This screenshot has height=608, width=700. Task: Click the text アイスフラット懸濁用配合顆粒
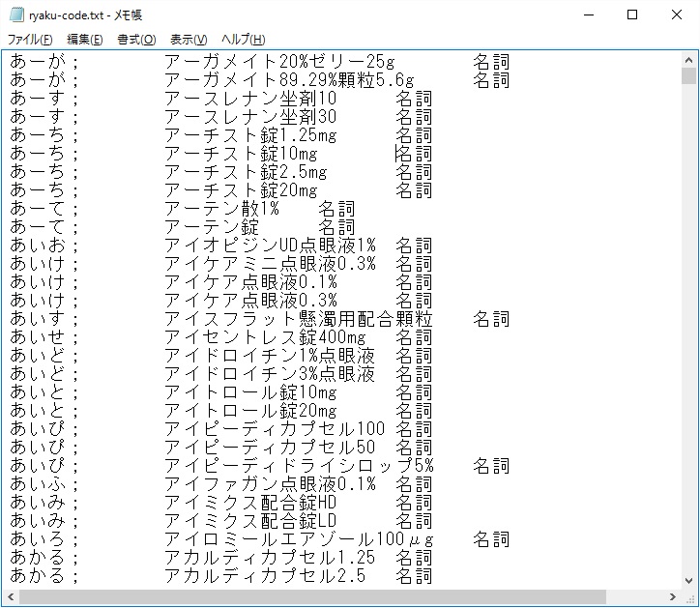[x=298, y=319]
